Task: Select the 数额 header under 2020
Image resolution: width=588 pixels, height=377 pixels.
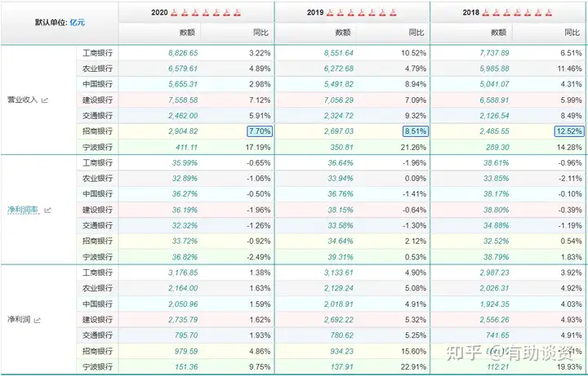Action: (x=187, y=33)
